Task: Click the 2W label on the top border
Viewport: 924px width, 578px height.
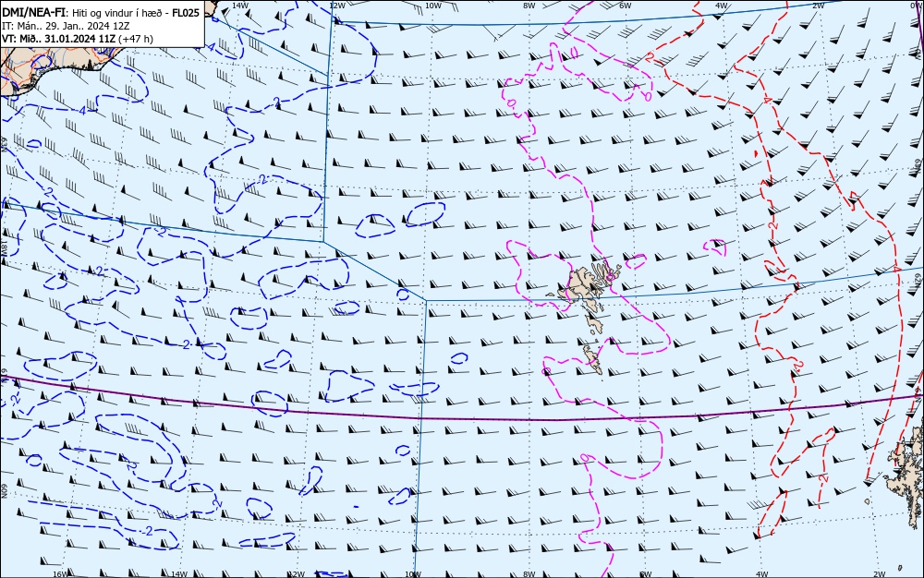Action: 819,6
